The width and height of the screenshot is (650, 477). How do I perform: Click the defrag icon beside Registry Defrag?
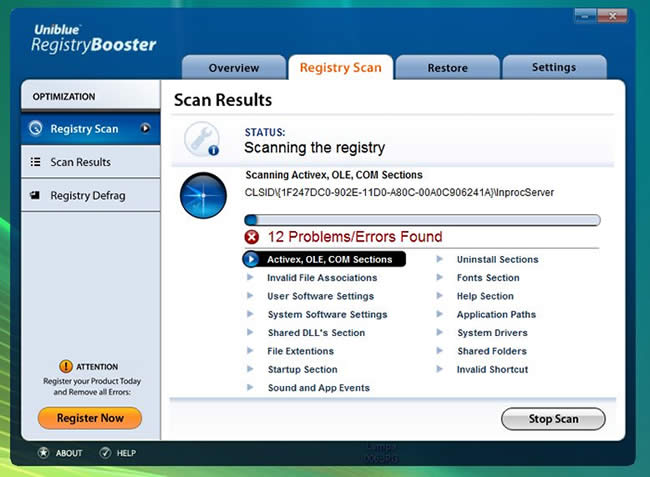click(35, 195)
